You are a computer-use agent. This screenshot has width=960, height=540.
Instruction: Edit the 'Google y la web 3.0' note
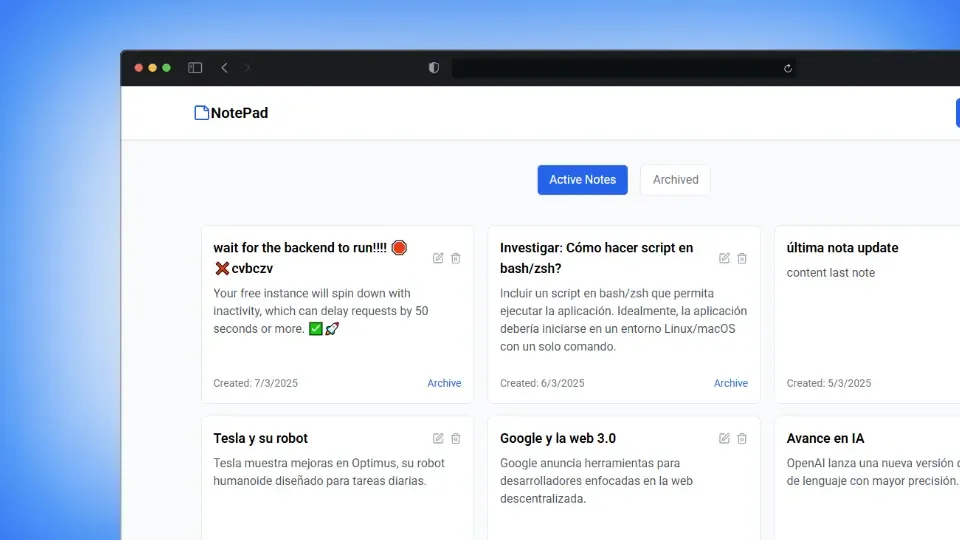(x=725, y=438)
